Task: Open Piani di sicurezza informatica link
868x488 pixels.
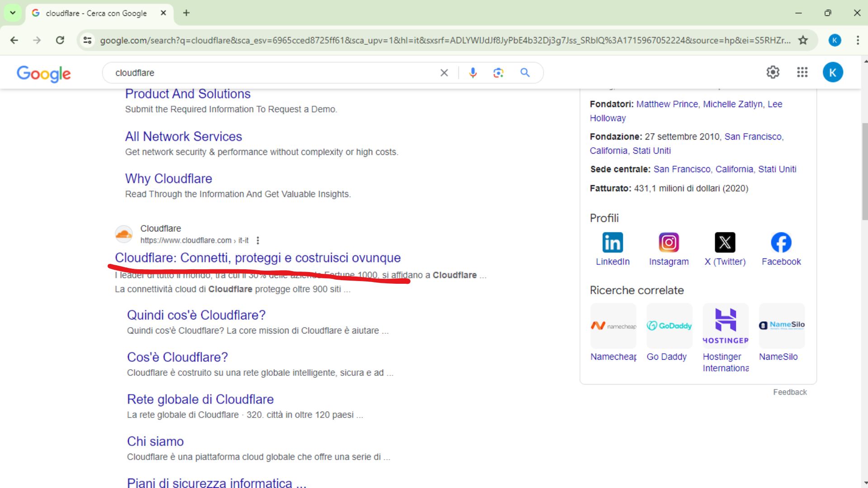Action: (x=217, y=483)
